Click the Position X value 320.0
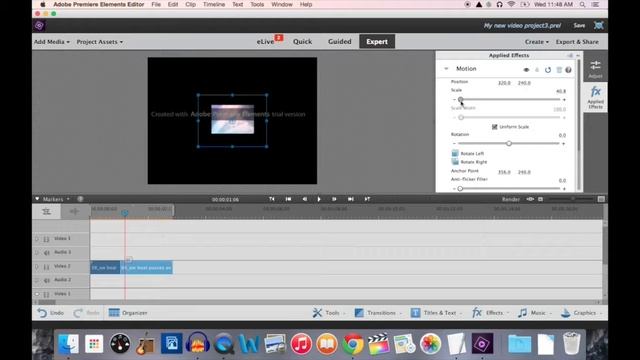Image resolution: width=640 pixels, height=360 pixels. click(x=504, y=83)
